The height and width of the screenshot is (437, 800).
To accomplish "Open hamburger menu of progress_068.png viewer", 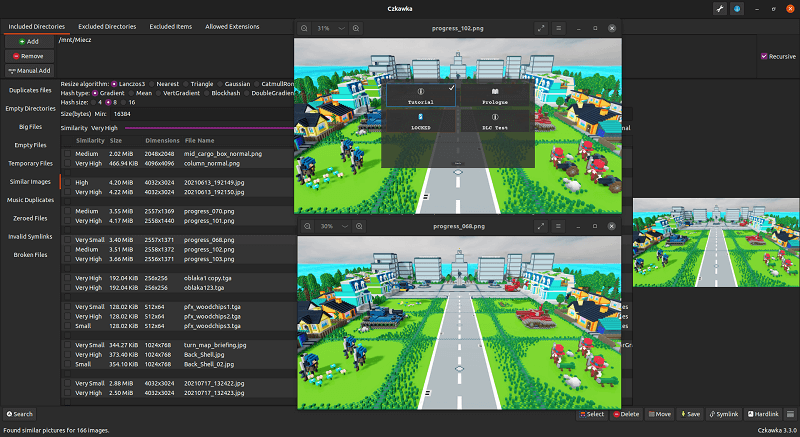I will [x=558, y=226].
